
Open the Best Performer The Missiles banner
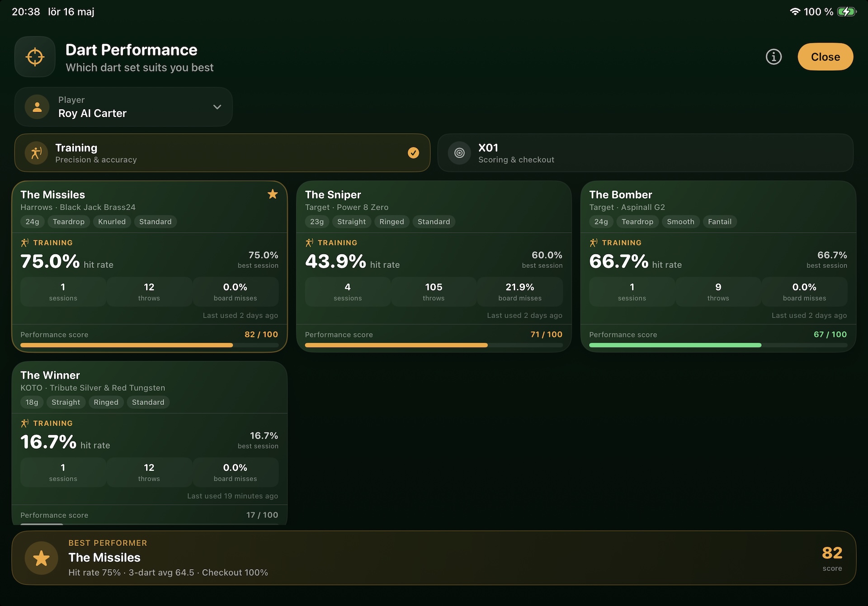[434, 558]
